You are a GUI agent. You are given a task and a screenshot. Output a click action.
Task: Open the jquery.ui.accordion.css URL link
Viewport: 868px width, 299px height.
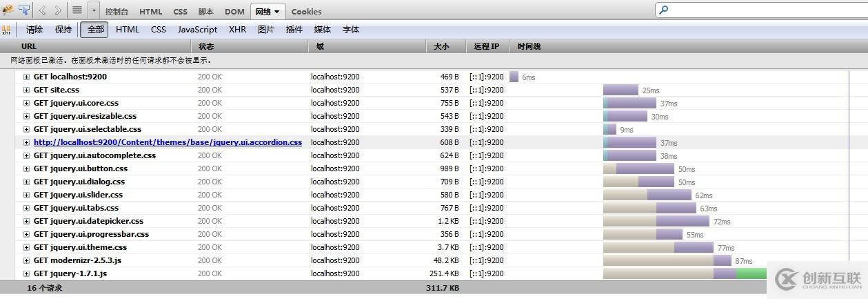[168, 142]
